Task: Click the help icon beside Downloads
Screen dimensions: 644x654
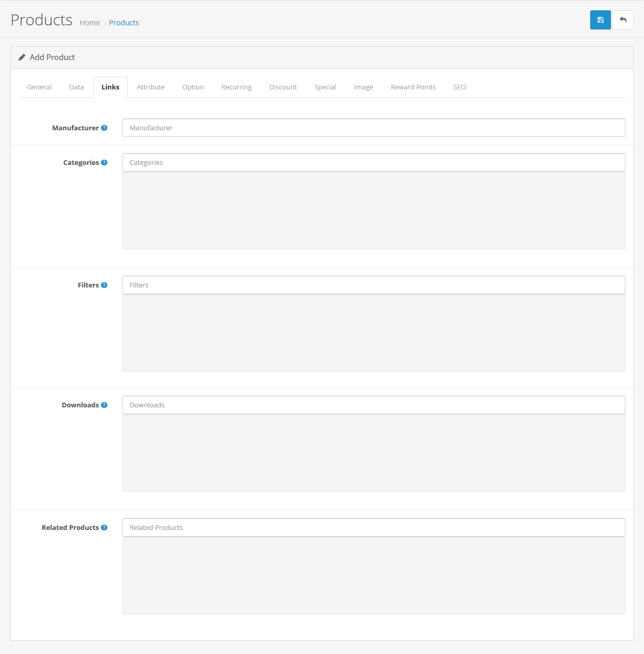Action: click(104, 405)
